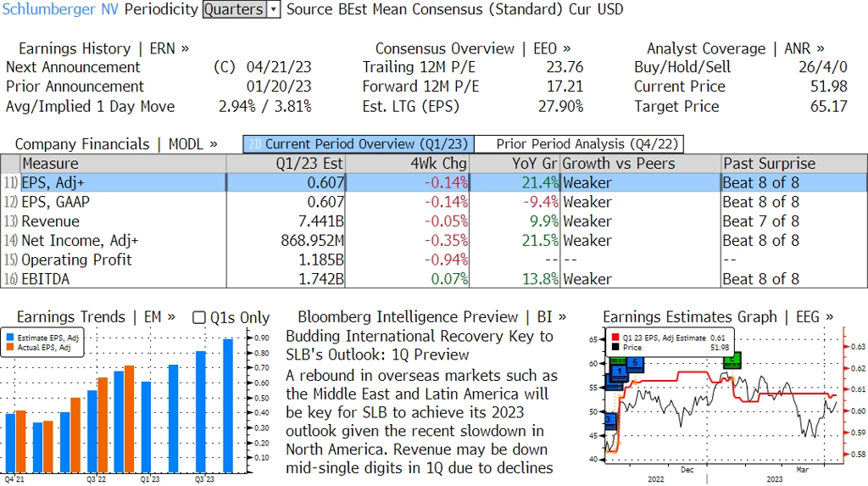Click the Q1/23 Est column header
Viewport: 868px width, 486px height.
(x=286, y=164)
